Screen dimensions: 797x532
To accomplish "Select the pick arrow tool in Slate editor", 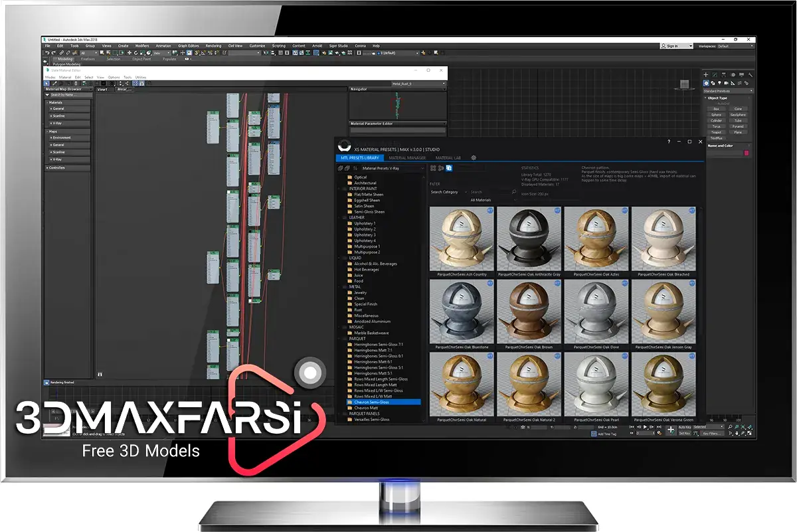I will 46,83.
